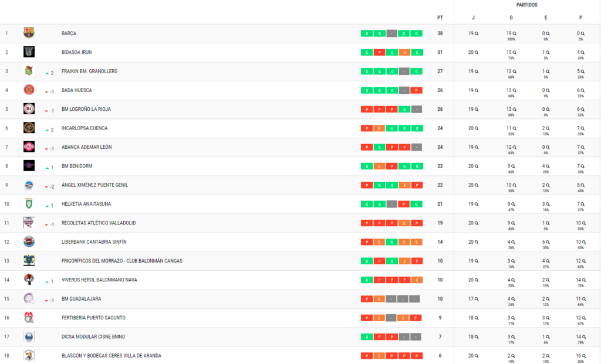601x364 pixels.
Task: Select the Bada Huesca team logo
Action: (29, 90)
